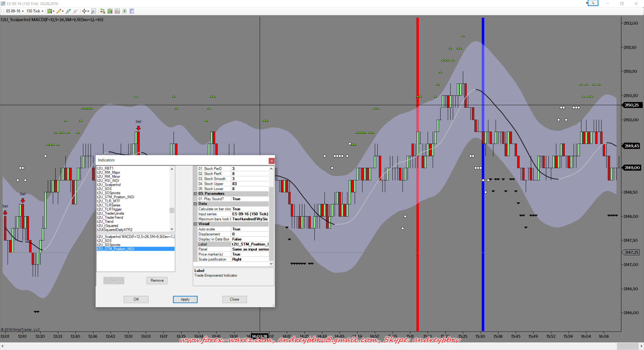
Task: Click the Play Sound True value field
Action: (250, 199)
